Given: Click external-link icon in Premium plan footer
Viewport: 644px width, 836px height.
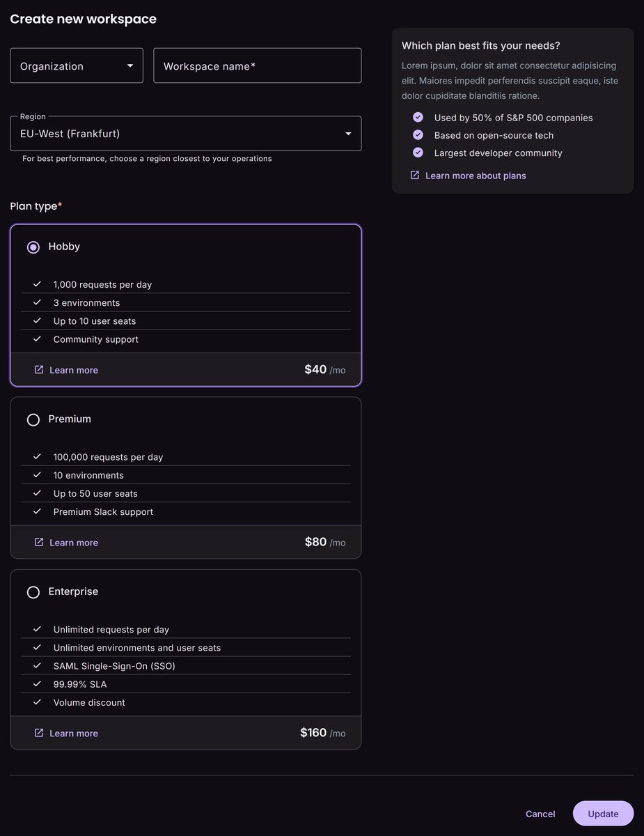Looking at the screenshot, I should [39, 542].
